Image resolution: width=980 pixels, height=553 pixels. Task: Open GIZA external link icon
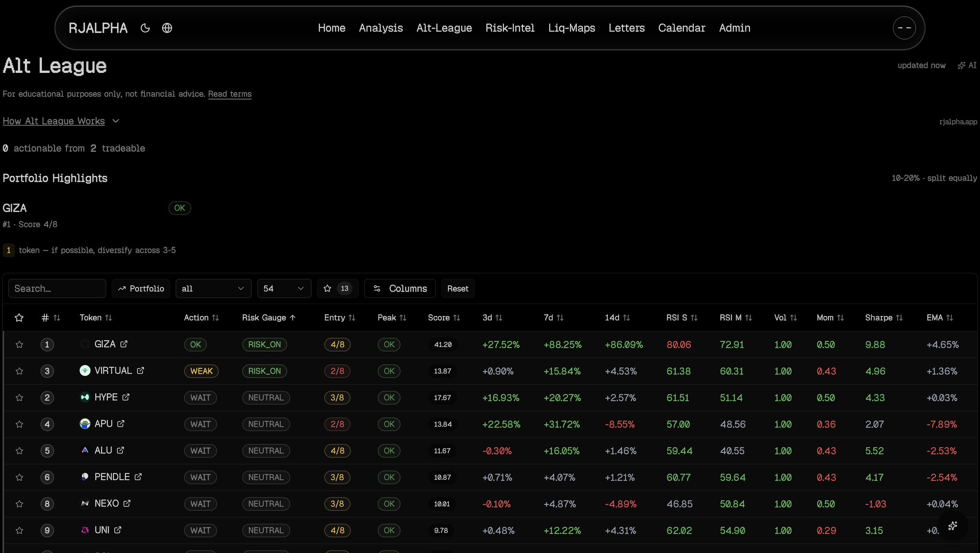(124, 344)
